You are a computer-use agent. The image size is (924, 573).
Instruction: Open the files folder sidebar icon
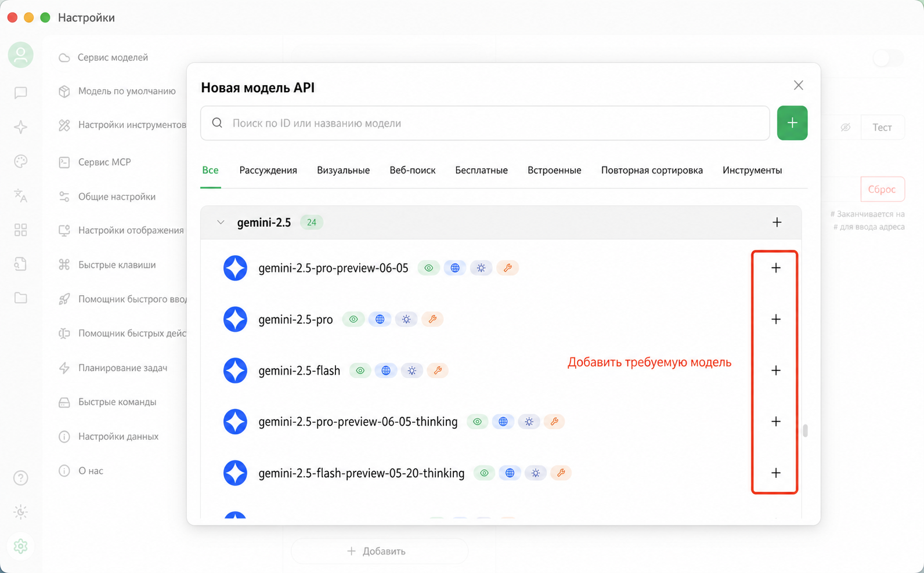coord(21,298)
